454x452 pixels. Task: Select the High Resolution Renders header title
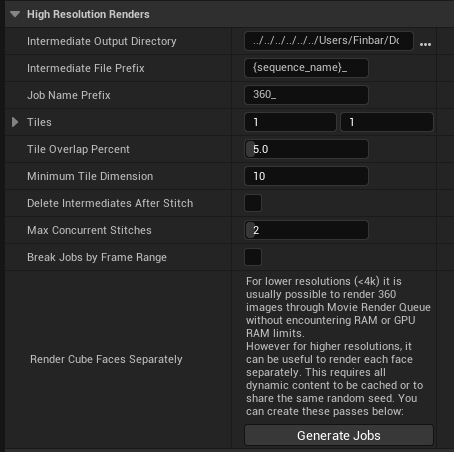pos(88,14)
